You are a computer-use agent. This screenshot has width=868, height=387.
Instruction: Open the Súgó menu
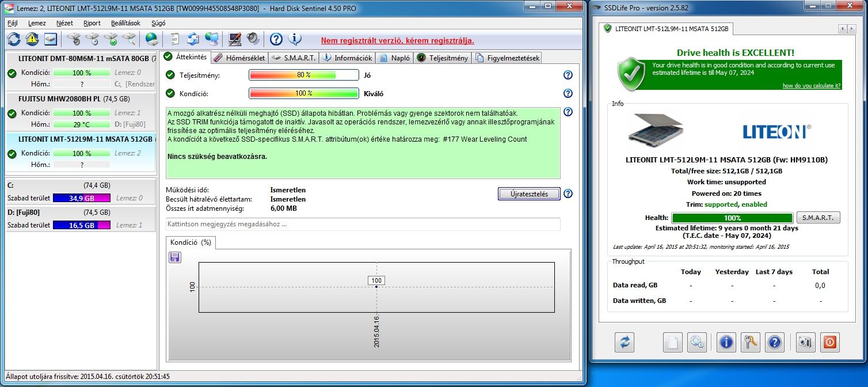coord(158,23)
